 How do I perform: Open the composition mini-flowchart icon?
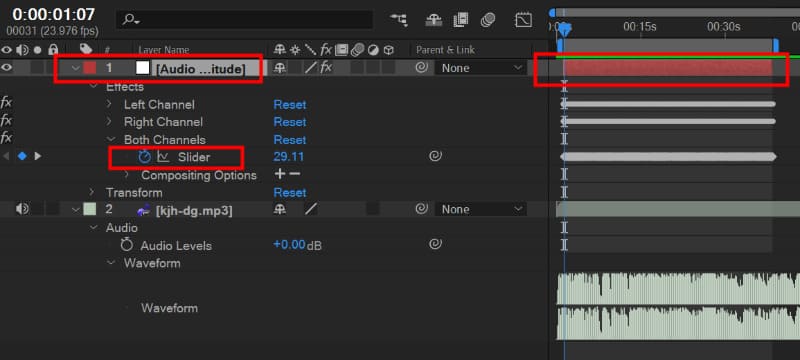399,20
